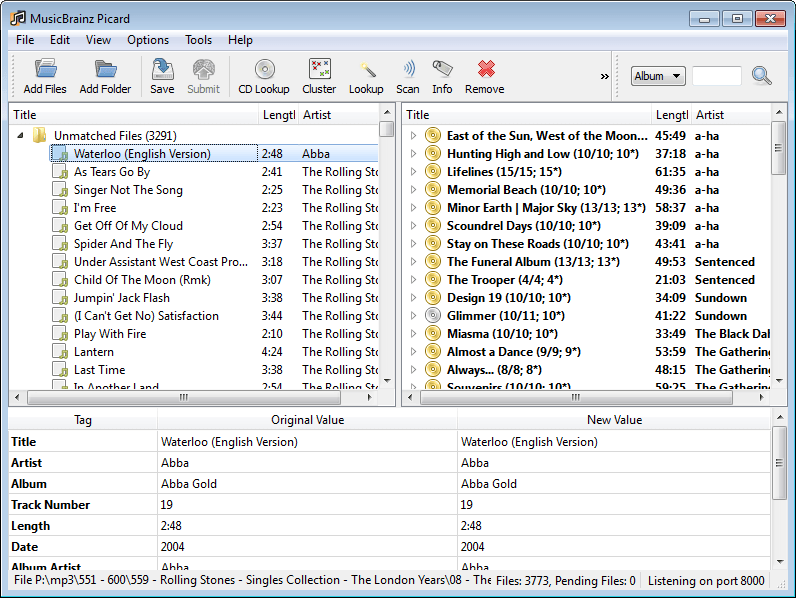
Task: Click the file icon beside Lantern
Action: 60,352
